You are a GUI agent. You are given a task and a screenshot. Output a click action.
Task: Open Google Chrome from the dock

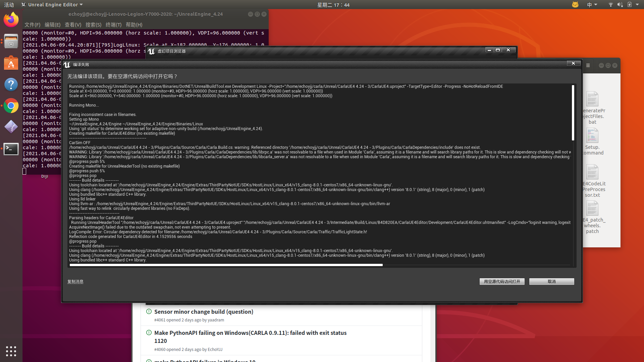(11, 106)
